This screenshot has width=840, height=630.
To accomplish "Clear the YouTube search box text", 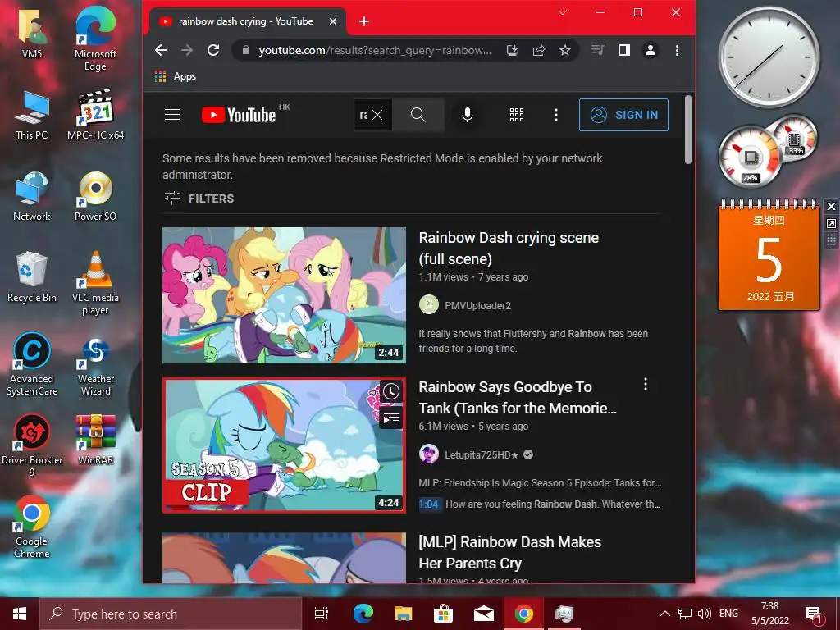I will [377, 115].
